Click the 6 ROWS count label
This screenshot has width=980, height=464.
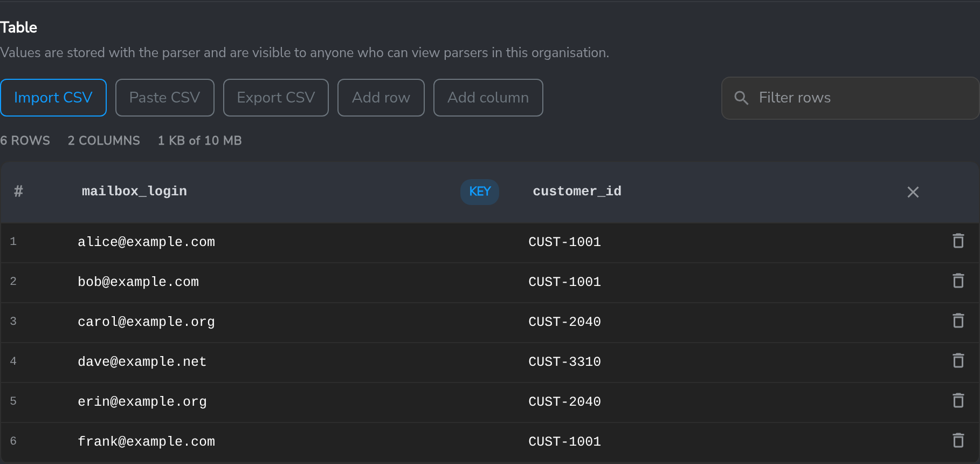(25, 140)
